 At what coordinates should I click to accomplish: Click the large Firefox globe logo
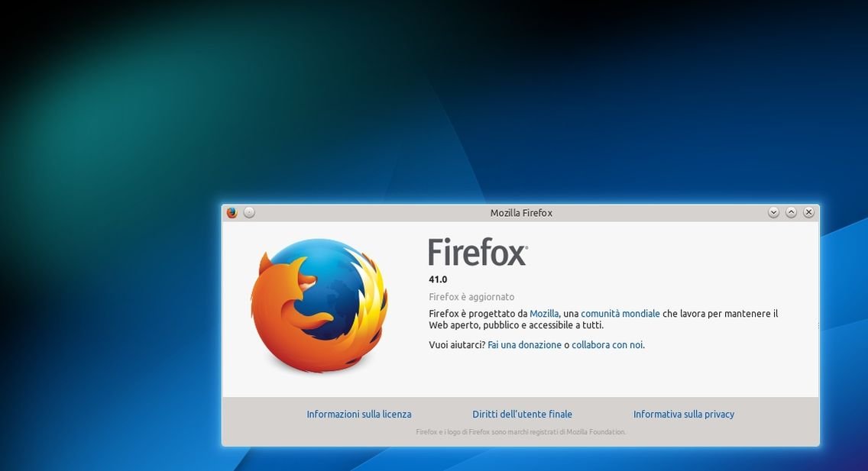coord(319,305)
